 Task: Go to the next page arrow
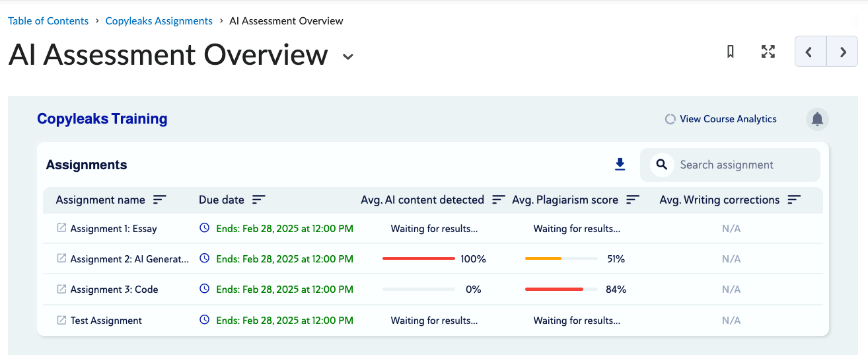tap(843, 52)
